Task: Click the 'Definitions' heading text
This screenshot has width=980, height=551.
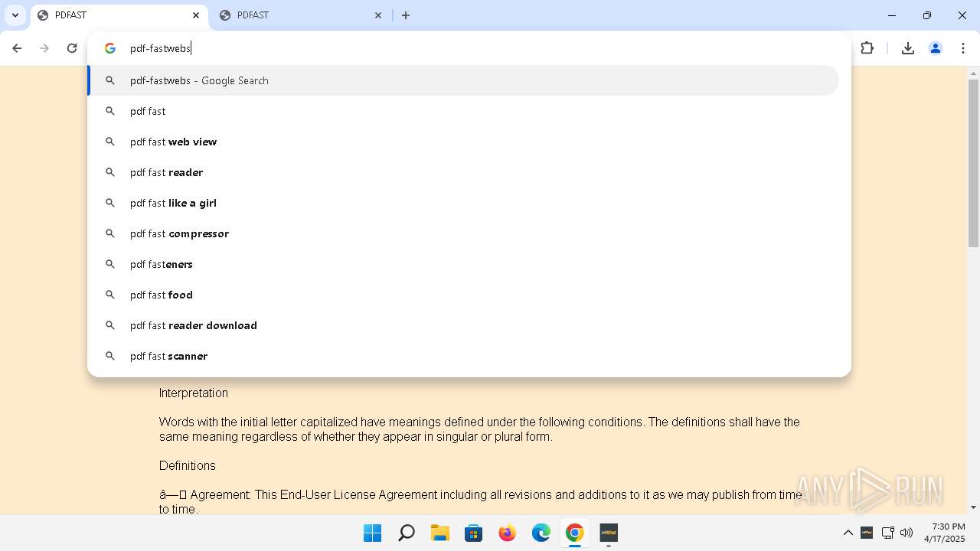Action: pyautogui.click(x=188, y=465)
